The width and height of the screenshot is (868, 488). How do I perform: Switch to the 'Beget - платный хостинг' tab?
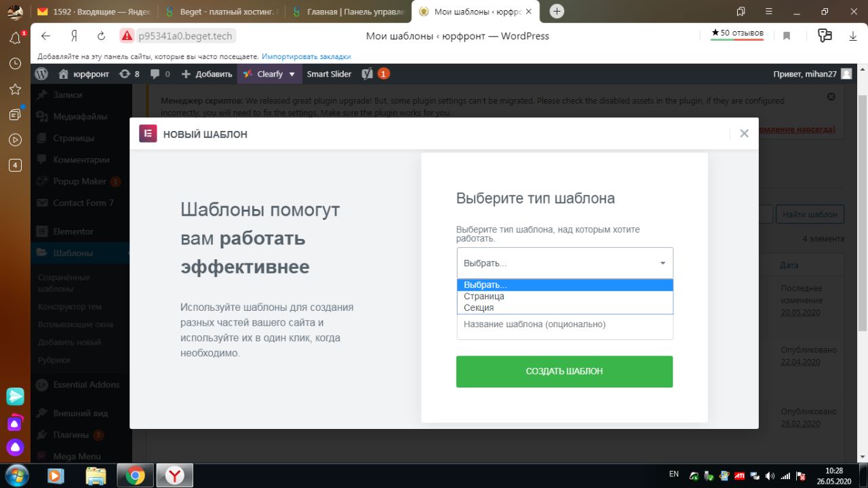coord(221,12)
